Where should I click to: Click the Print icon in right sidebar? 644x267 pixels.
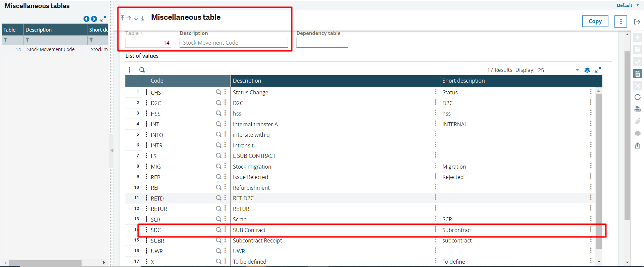637,109
